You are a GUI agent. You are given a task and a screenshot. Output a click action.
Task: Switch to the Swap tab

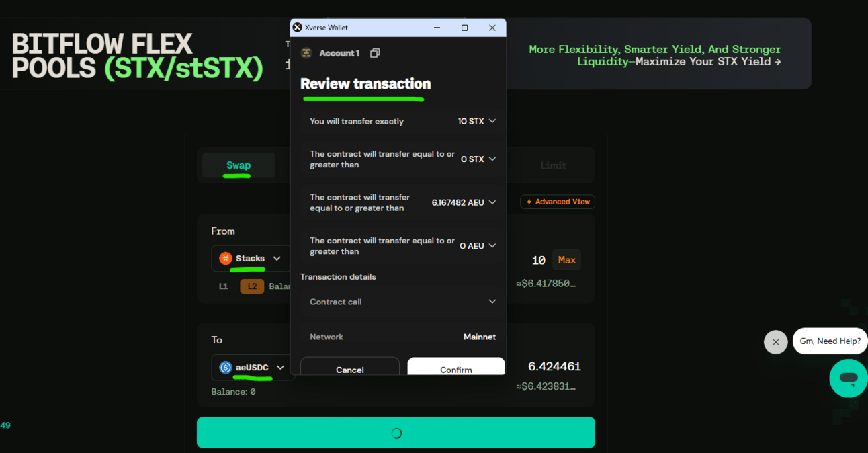pyautogui.click(x=238, y=165)
